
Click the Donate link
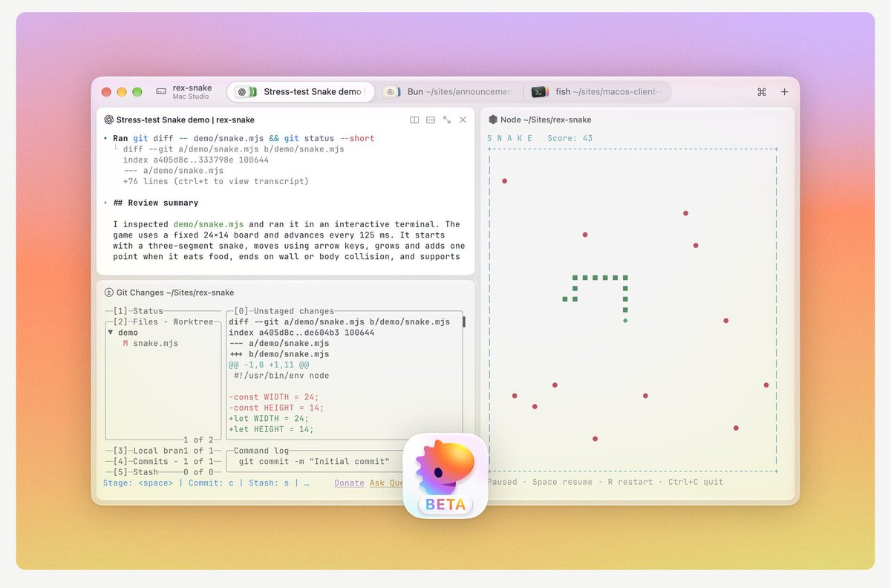tap(349, 483)
